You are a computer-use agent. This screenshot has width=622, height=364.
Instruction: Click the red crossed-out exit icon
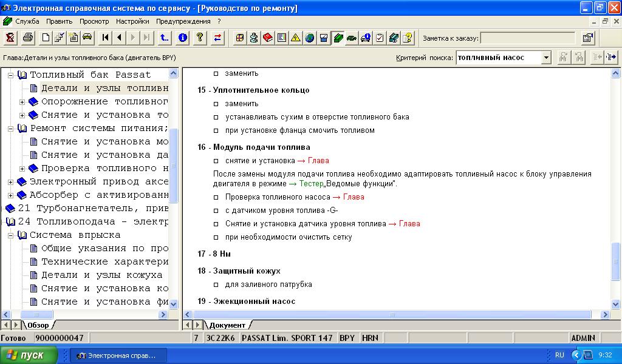(10, 38)
